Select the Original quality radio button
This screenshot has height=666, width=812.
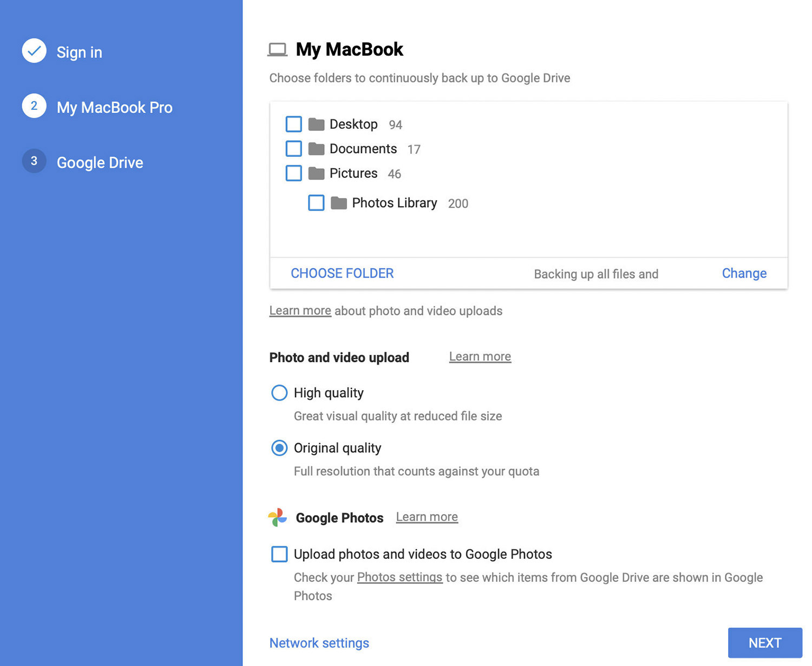coord(279,448)
